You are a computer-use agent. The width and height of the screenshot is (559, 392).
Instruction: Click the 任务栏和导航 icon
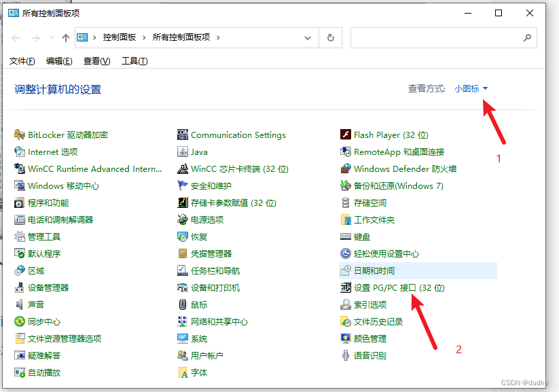(183, 270)
